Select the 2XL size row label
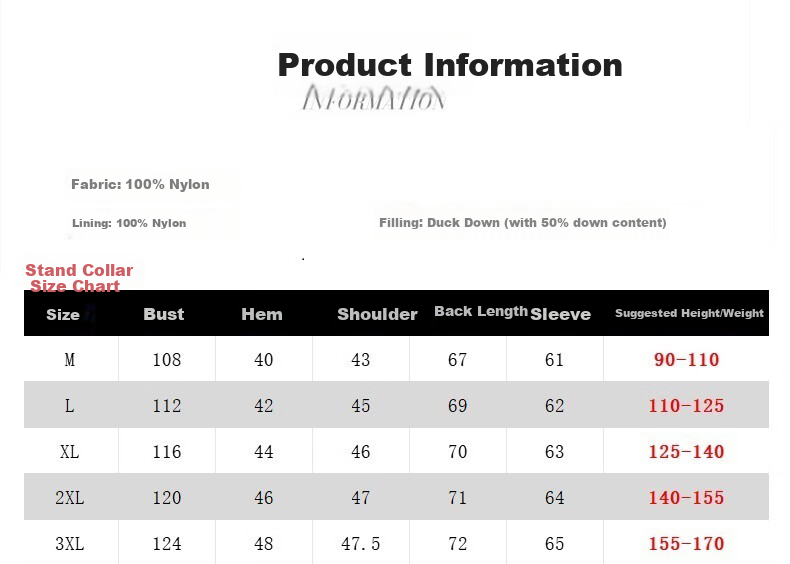The image size is (790, 564). pos(70,498)
